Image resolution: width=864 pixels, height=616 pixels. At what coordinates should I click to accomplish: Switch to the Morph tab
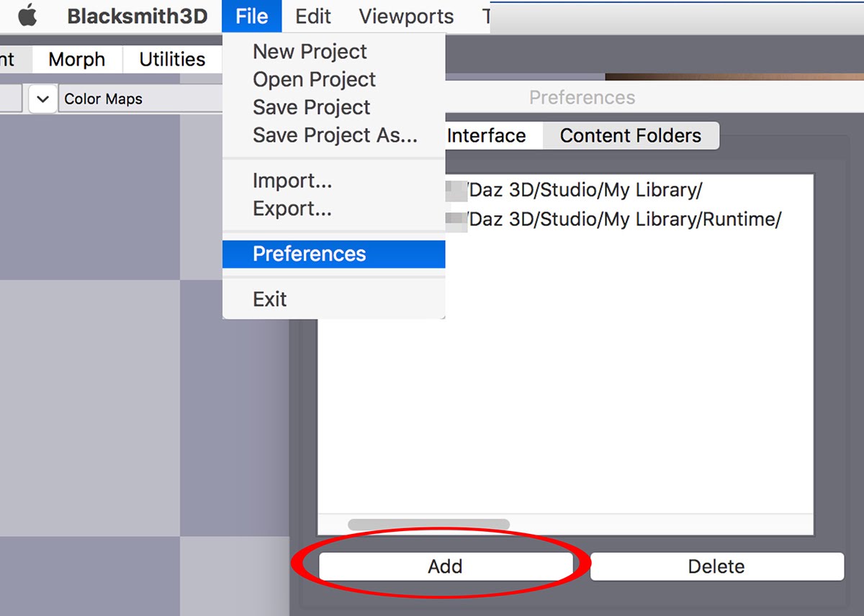tap(76, 59)
